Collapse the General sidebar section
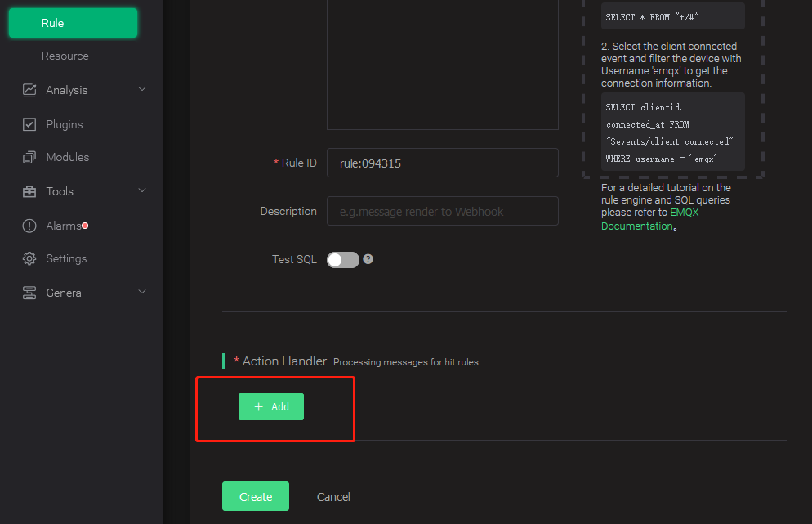The width and height of the screenshot is (812, 524). tap(142, 292)
